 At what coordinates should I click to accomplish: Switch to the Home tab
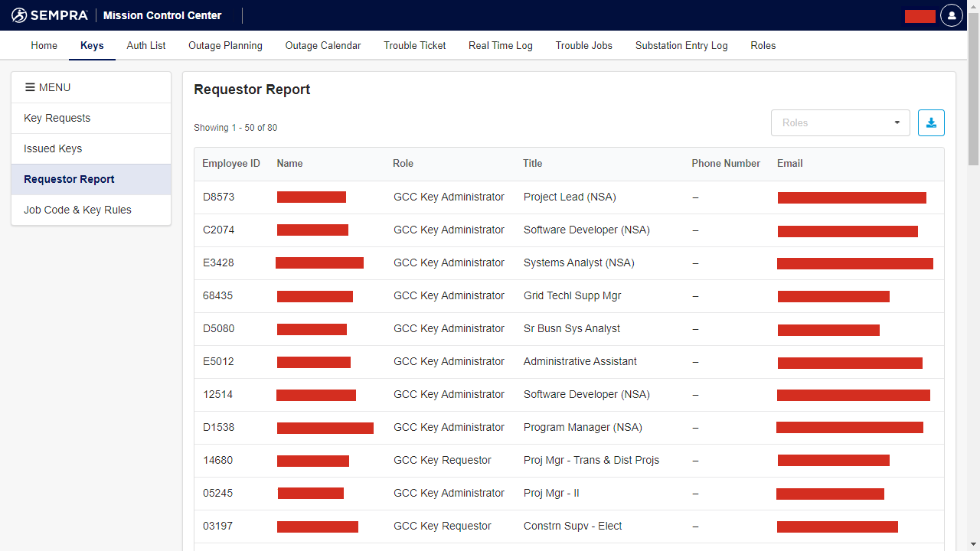coord(44,45)
